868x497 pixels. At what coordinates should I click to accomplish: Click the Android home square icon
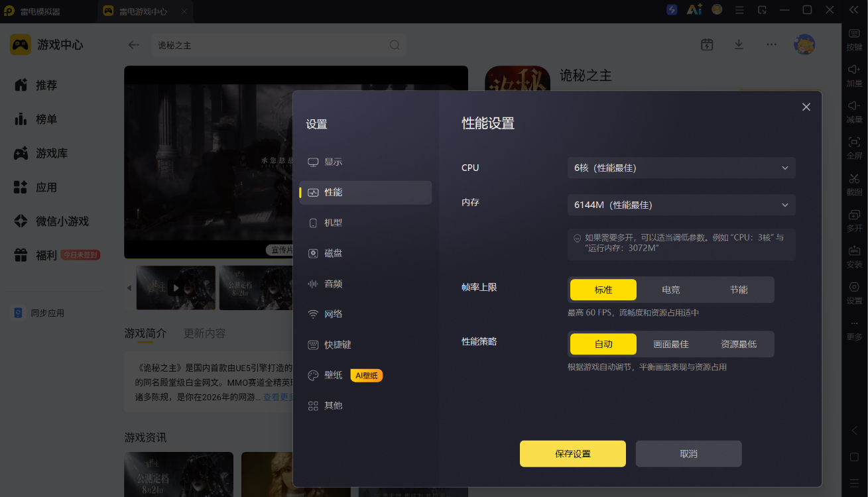[854, 457]
